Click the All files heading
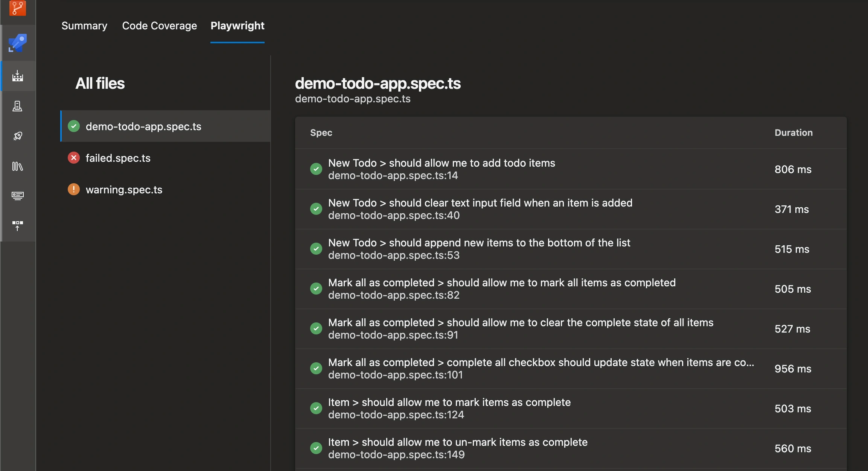The height and width of the screenshot is (471, 868). pos(100,83)
